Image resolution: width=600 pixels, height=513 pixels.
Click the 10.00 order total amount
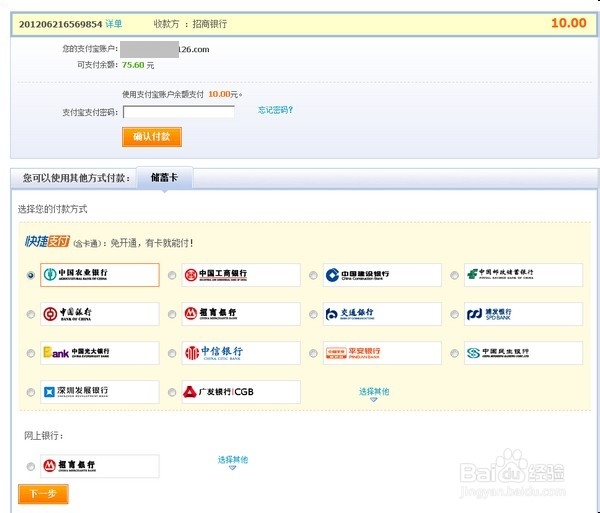[x=569, y=23]
